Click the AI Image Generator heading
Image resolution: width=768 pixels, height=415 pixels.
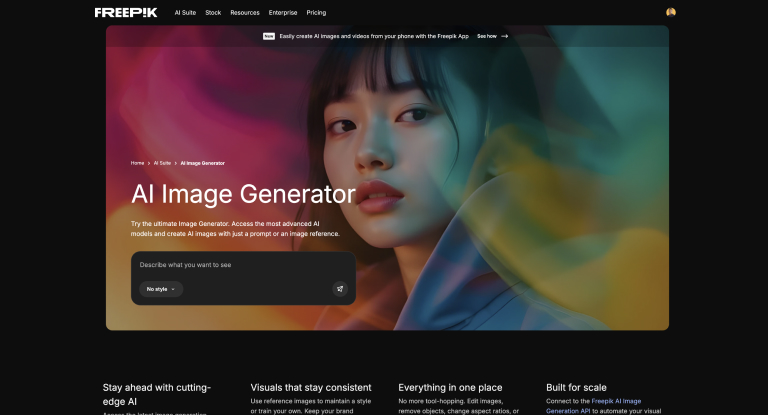point(243,195)
